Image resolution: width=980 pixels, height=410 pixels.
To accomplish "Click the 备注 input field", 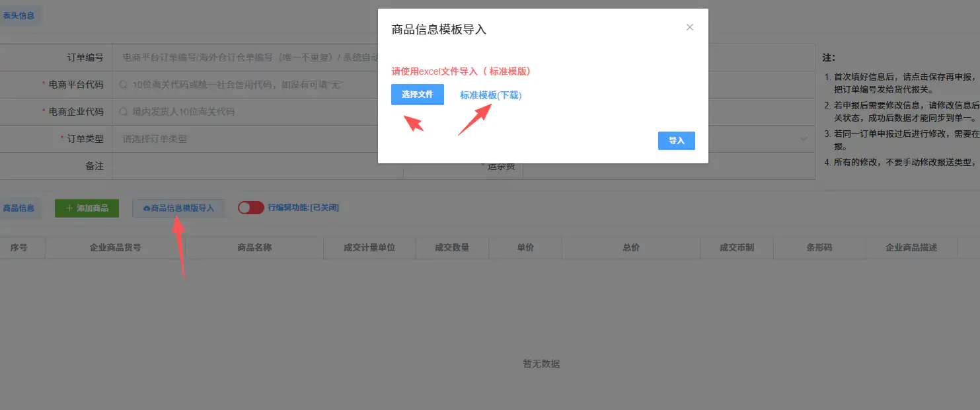I will click(x=256, y=165).
